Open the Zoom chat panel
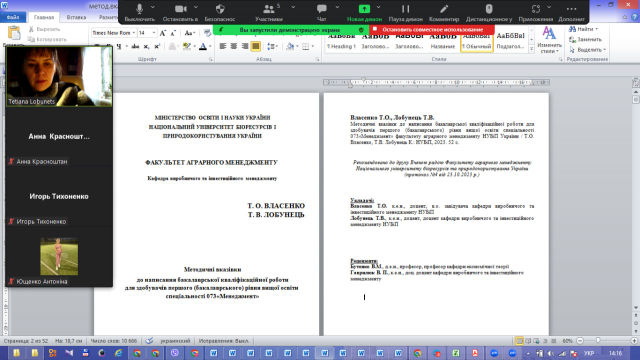 [x=322, y=12]
